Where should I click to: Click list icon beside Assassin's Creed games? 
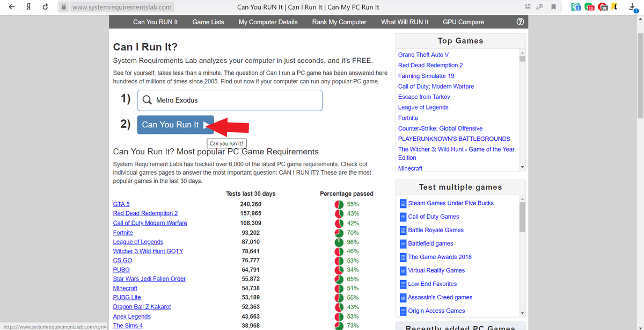(x=403, y=297)
